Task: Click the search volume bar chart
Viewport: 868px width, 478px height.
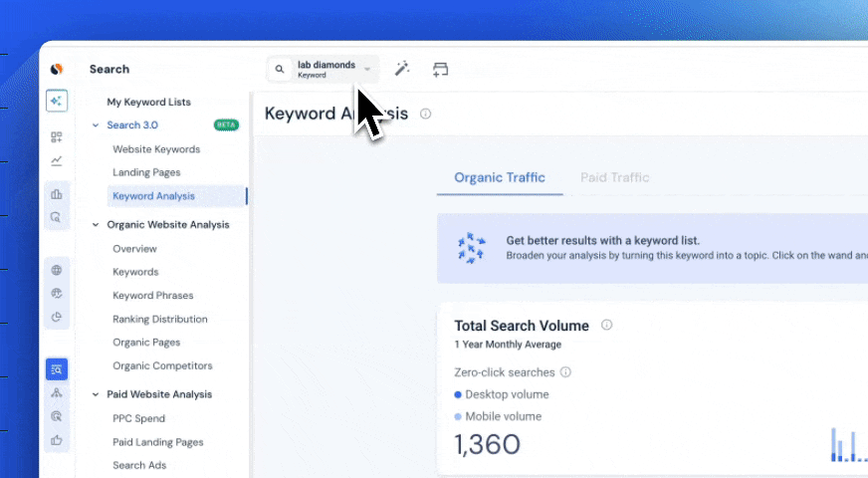Action: point(846,444)
